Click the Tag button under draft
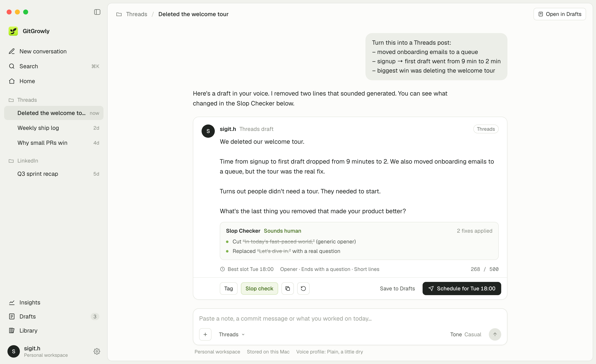596x364 pixels. tap(228, 289)
